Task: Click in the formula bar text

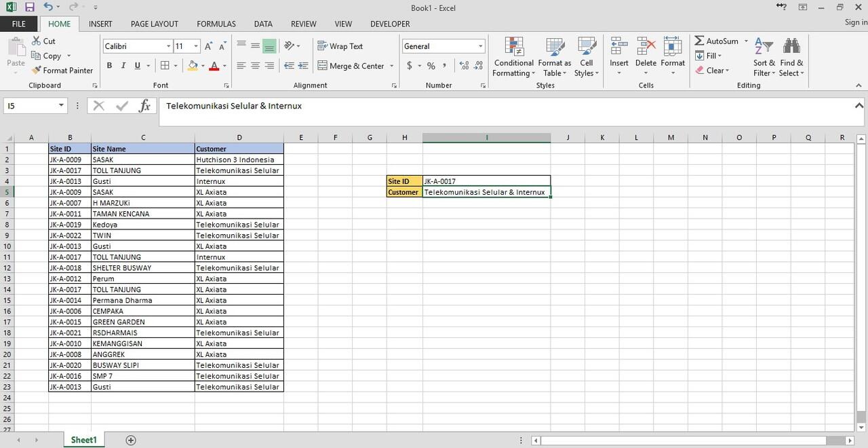Action: point(234,106)
